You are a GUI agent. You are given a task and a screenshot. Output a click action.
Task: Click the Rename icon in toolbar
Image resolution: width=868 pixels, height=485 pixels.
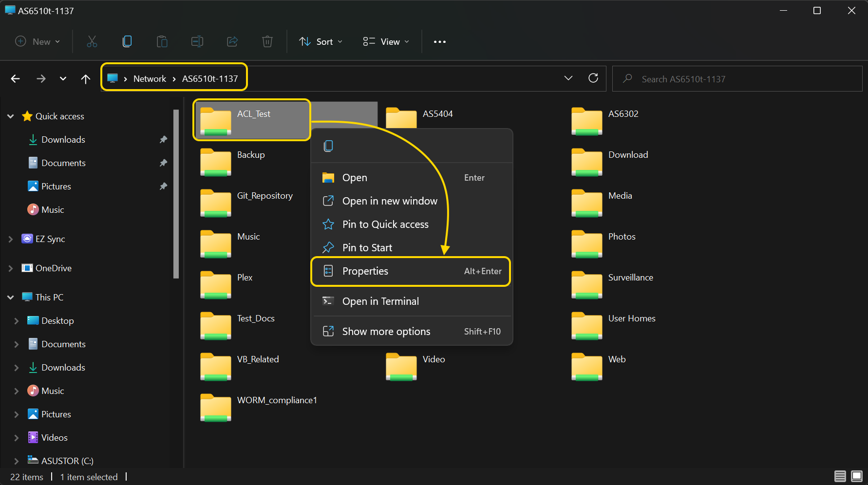coord(197,41)
